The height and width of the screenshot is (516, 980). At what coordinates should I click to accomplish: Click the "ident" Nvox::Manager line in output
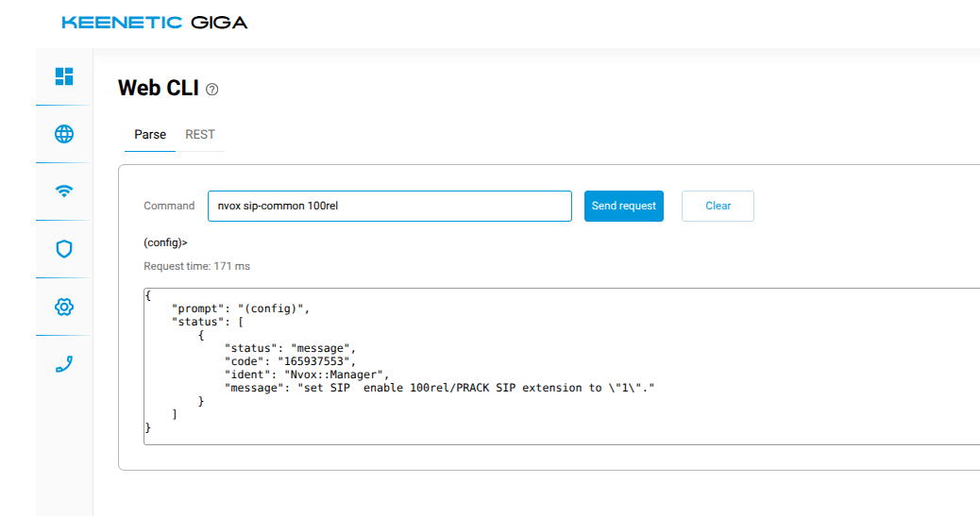pos(307,375)
